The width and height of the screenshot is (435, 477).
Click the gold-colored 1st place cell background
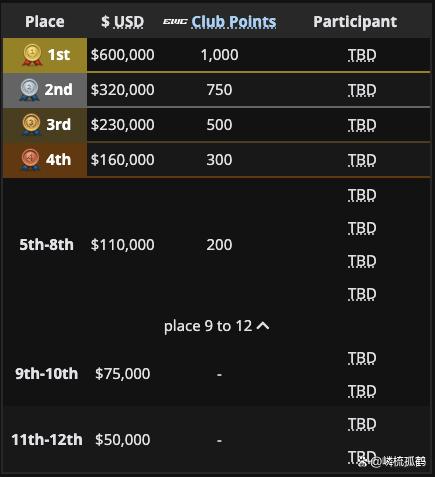[x=45, y=55]
